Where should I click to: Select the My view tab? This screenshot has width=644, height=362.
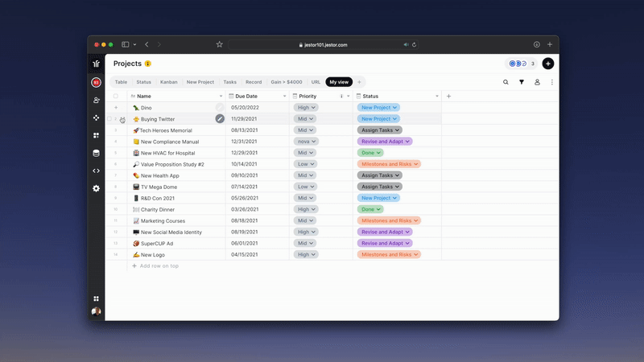pyautogui.click(x=339, y=82)
